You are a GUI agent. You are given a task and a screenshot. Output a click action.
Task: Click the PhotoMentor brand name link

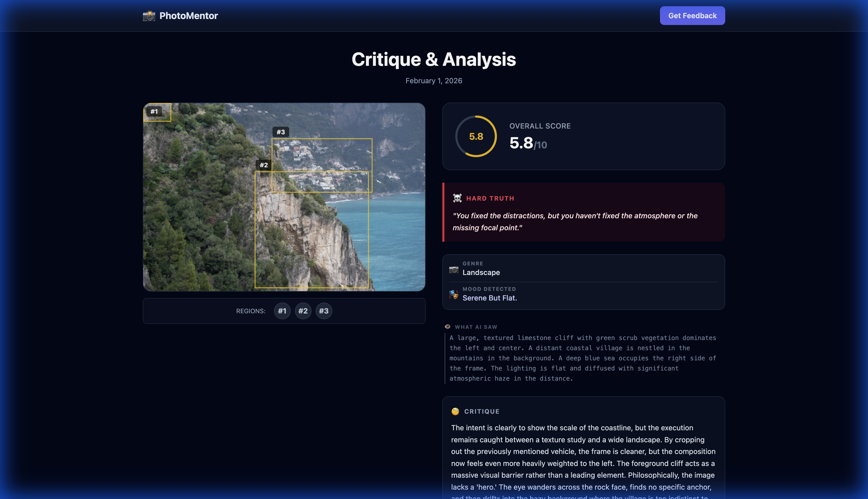[189, 16]
